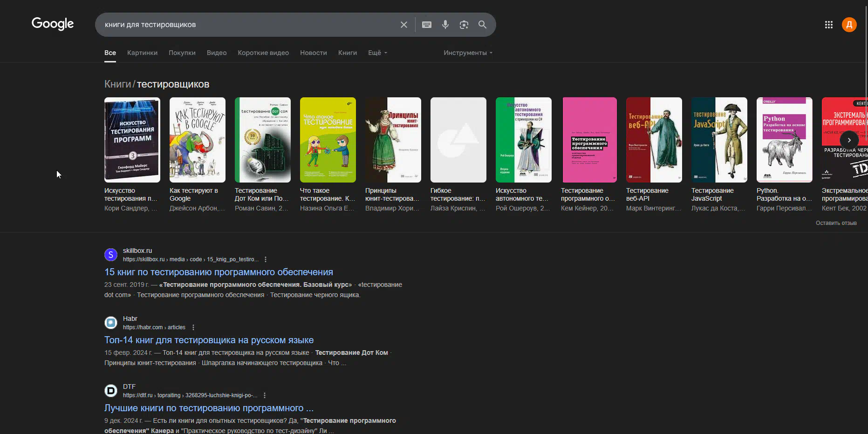Click the DTF site favicon
Screen dimensions: 868x434
click(111, 391)
